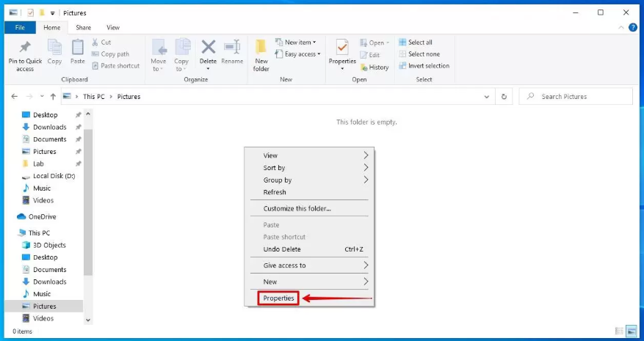Click the Cut scissors icon

point(95,43)
